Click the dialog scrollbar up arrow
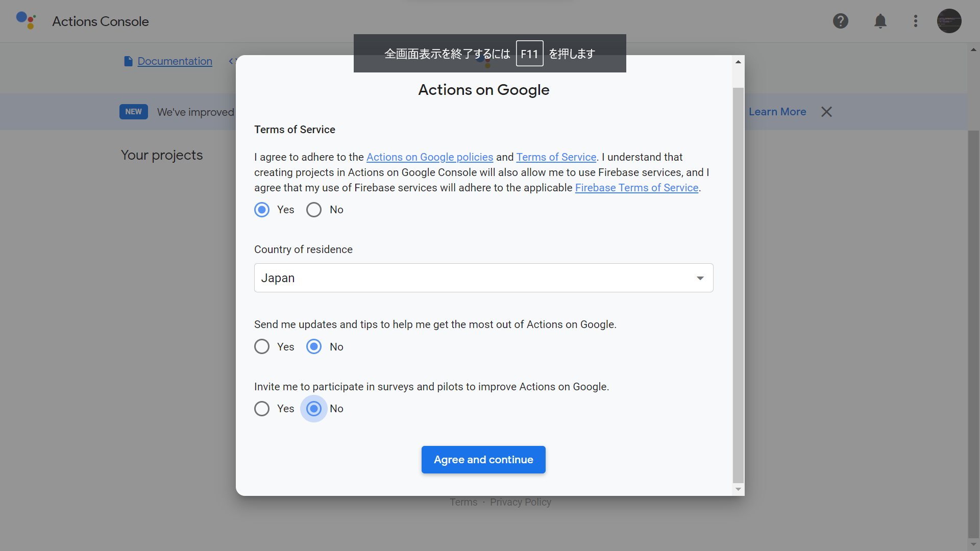Image resolution: width=980 pixels, height=551 pixels. pos(738,62)
